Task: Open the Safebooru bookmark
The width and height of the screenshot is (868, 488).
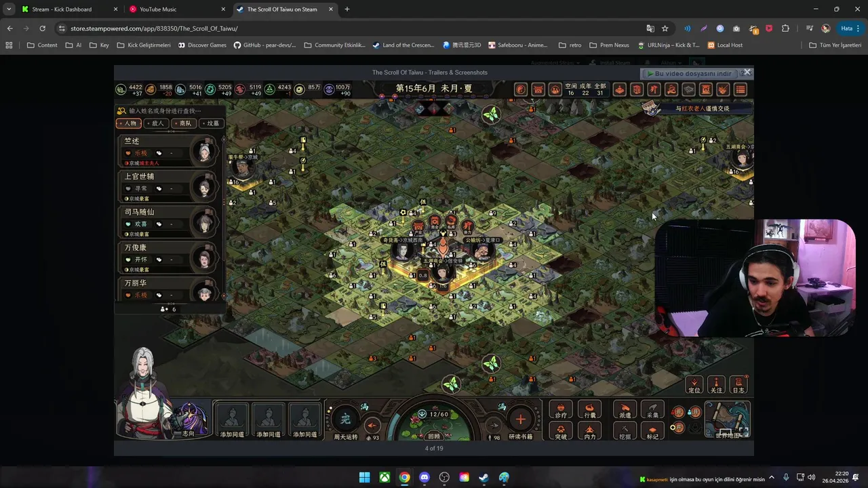Action: click(517, 45)
